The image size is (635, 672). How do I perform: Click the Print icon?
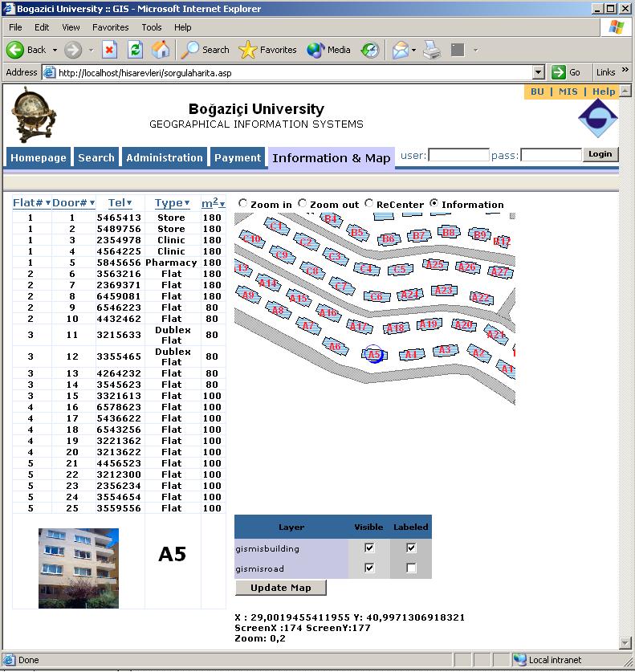click(x=432, y=50)
